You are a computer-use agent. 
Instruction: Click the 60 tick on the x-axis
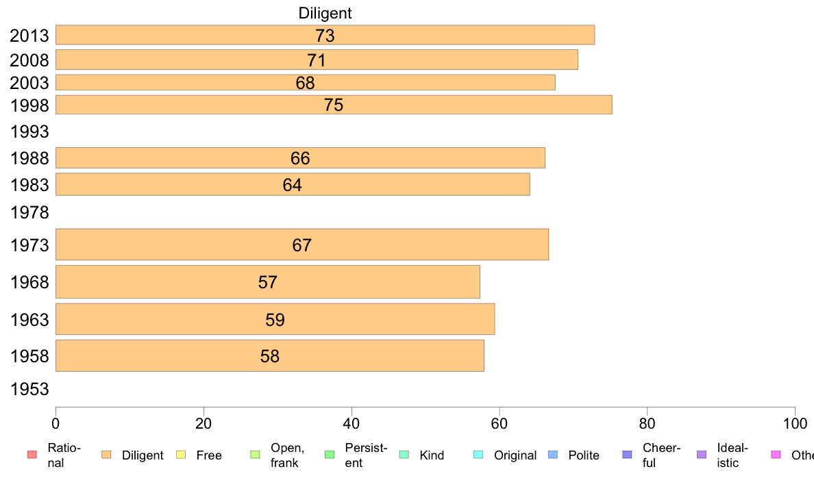point(499,424)
